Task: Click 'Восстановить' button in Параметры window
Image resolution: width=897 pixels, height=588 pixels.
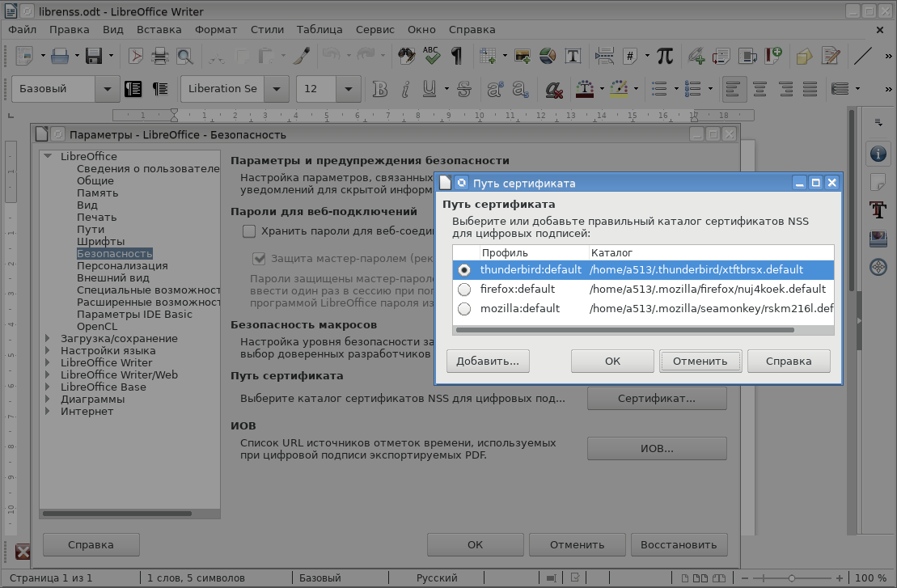Action: [x=679, y=545]
